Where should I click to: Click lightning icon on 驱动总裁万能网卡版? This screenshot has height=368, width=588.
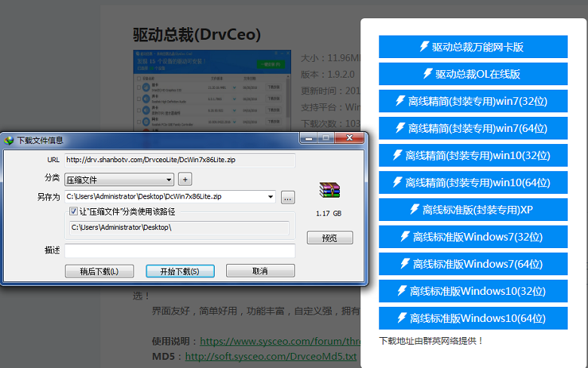424,46
